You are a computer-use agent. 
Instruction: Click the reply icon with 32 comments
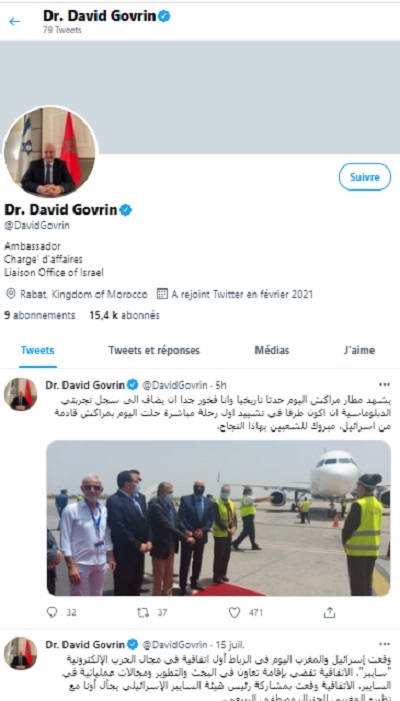coord(52,612)
